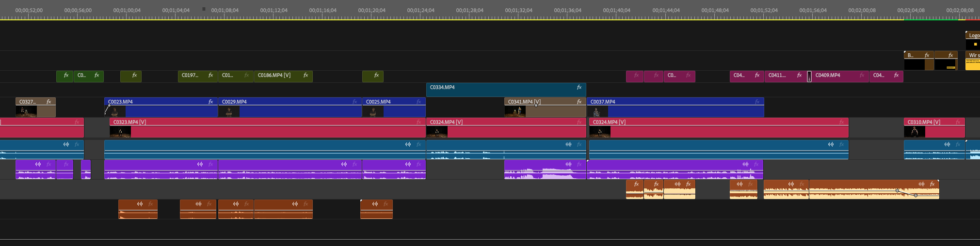Viewport: 980px width, 246px height.
Task: Select the C0341.MP4 [V] clip
Action: (545, 108)
